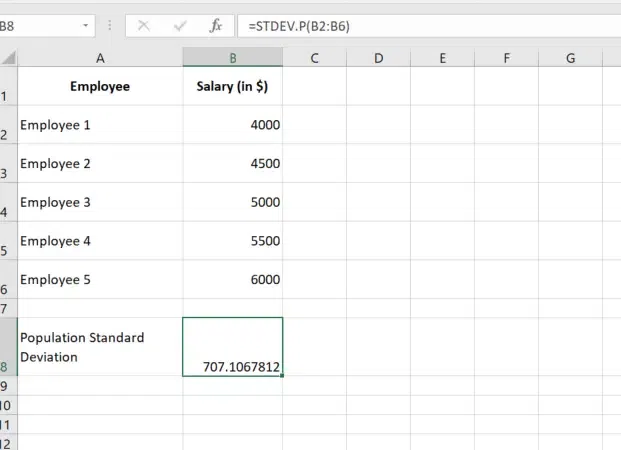
Task: Select row 9 header
Action: 8,385
